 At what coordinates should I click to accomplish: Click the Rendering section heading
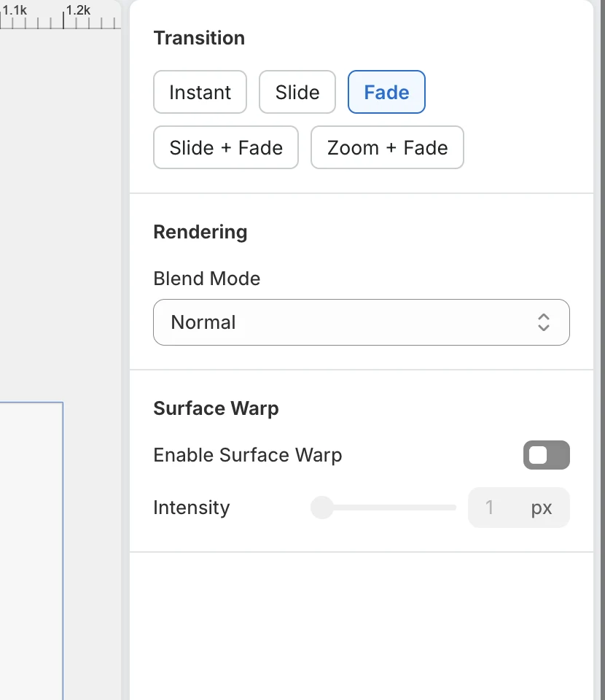(200, 232)
